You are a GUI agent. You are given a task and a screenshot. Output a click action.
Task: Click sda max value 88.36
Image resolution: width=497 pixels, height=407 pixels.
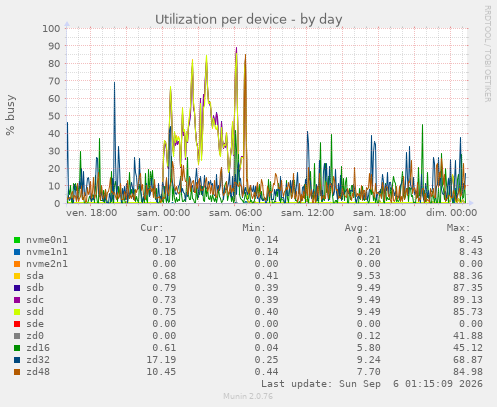(468, 276)
